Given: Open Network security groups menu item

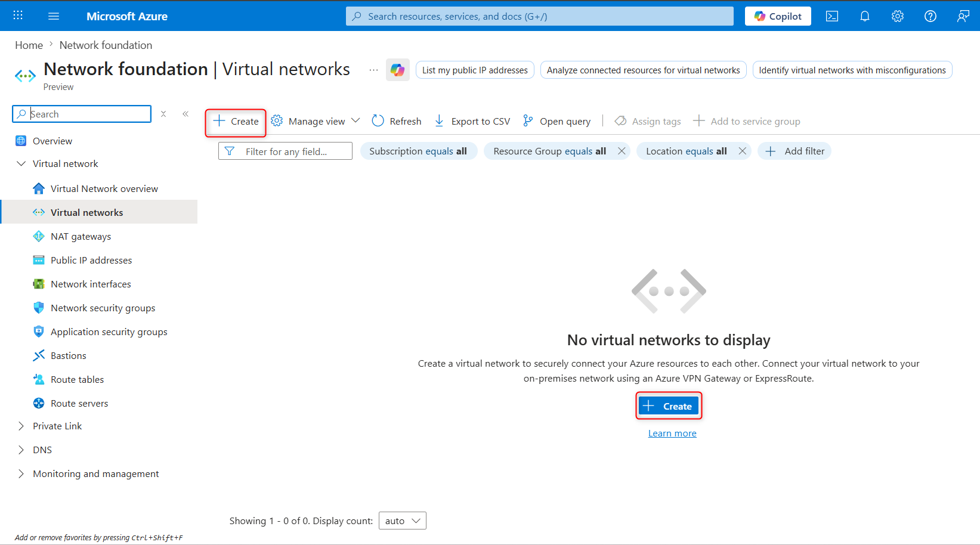Looking at the screenshot, I should [x=103, y=308].
